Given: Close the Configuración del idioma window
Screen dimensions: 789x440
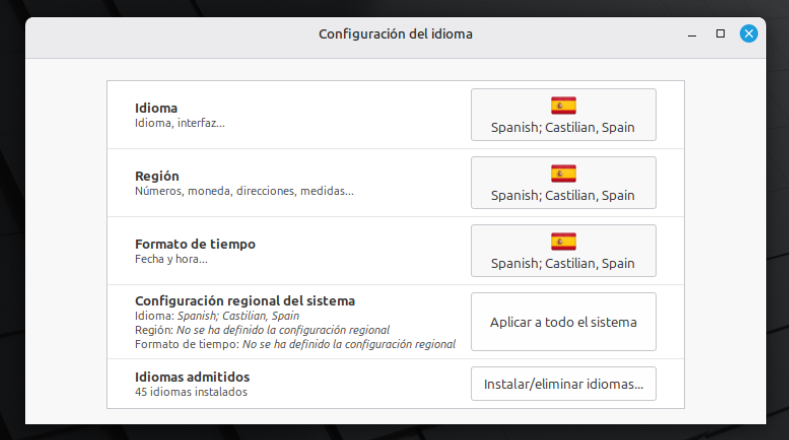Looking at the screenshot, I should [748, 34].
